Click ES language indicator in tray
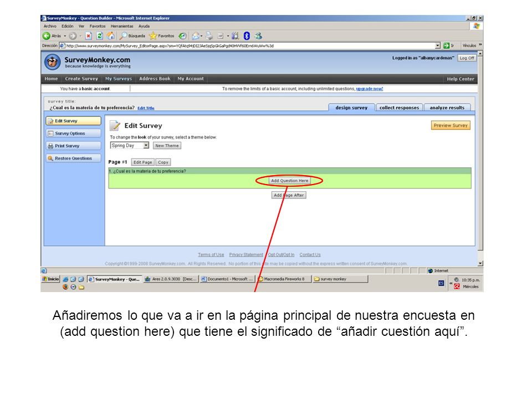Image resolution: width=532 pixels, height=399 pixels. tap(441, 283)
